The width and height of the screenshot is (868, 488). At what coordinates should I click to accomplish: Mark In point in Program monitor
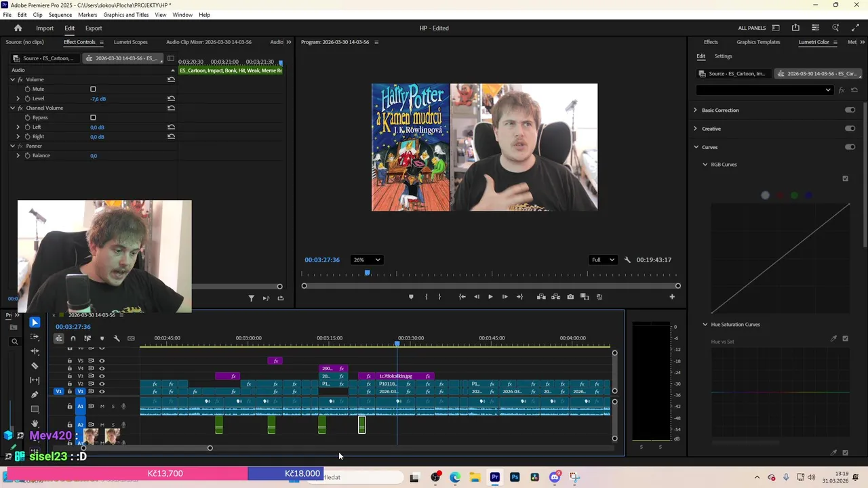427,297
